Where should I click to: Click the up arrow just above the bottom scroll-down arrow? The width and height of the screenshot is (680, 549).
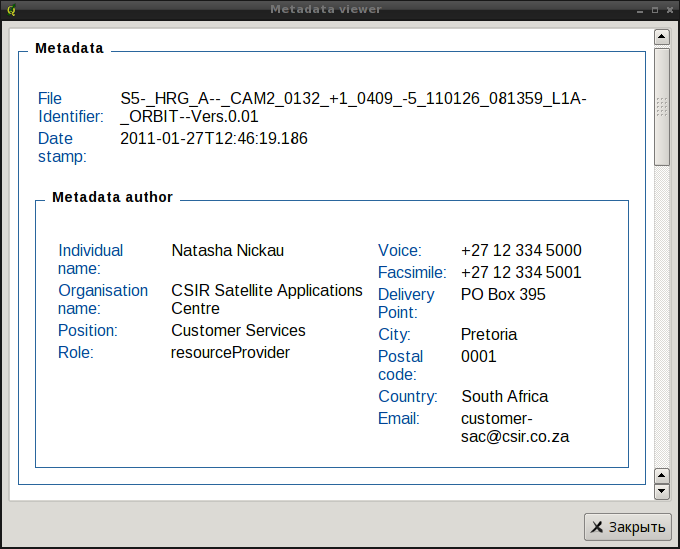click(x=661, y=475)
